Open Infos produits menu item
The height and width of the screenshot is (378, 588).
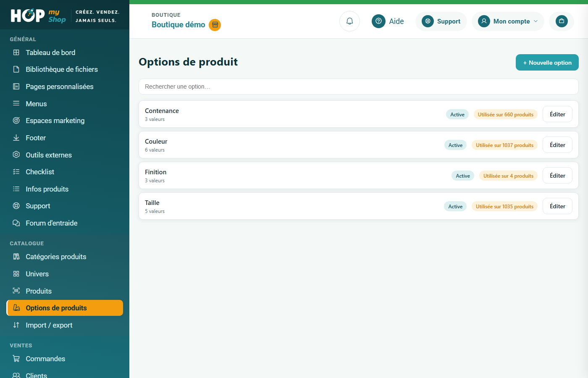click(x=65, y=189)
